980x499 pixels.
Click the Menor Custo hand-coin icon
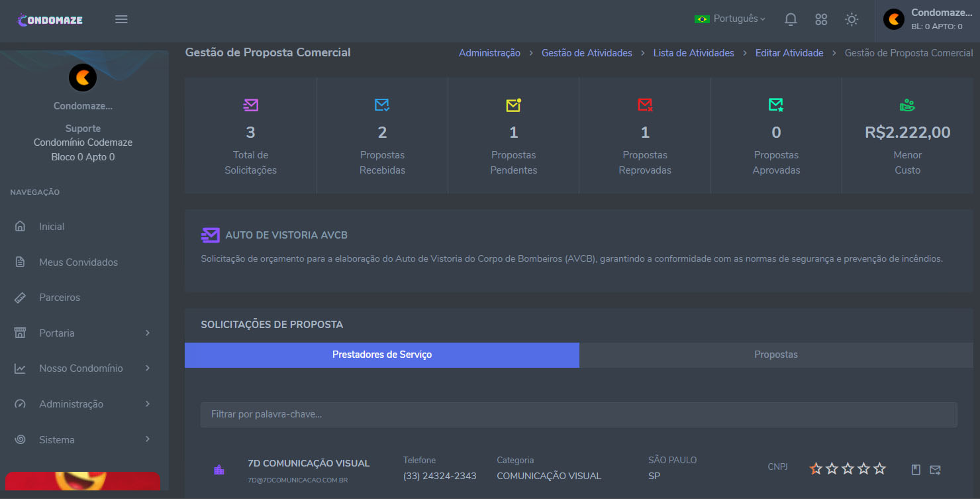pos(907,105)
